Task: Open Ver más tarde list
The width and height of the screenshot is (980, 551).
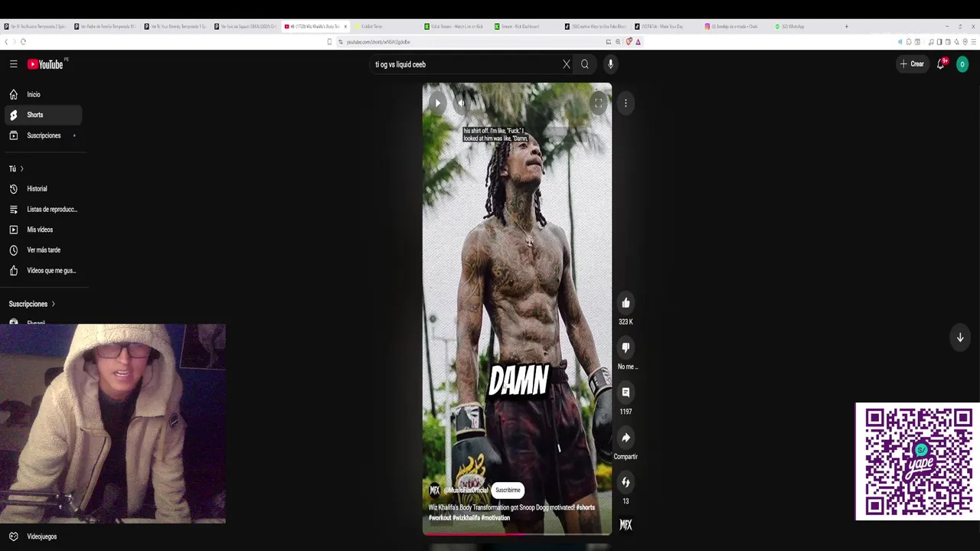Action: [44, 249]
